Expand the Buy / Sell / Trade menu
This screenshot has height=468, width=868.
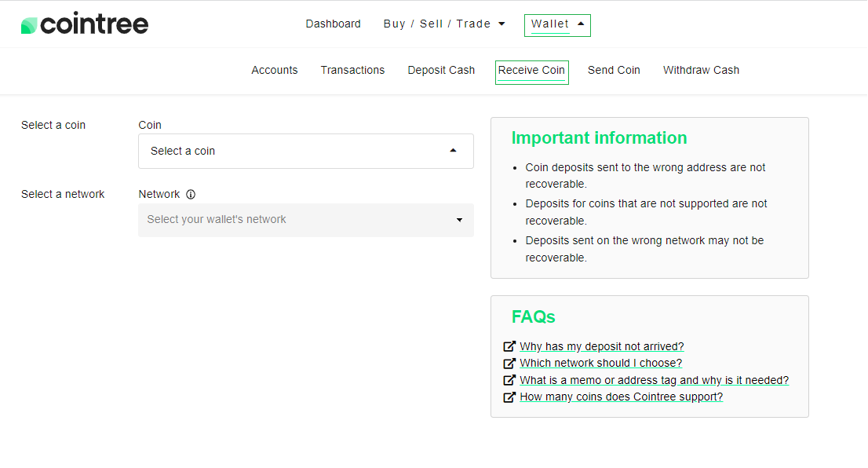(x=444, y=24)
